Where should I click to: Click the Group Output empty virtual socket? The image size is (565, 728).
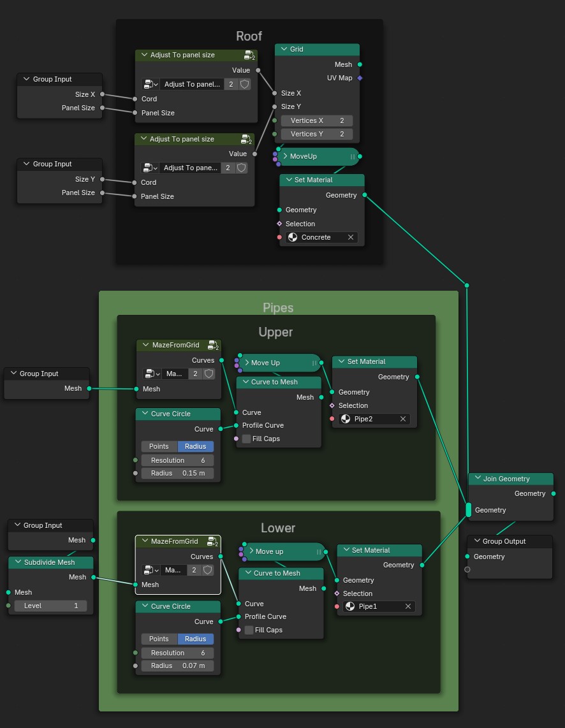click(x=467, y=569)
